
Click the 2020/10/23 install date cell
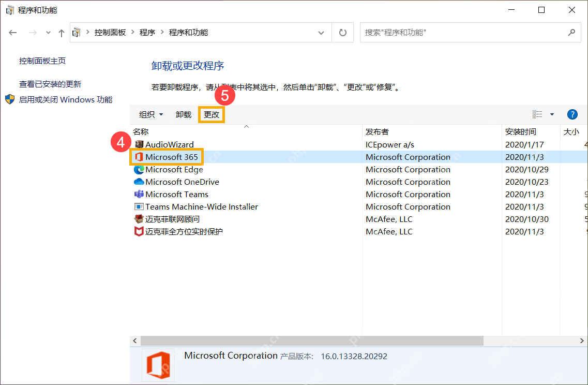pos(527,182)
